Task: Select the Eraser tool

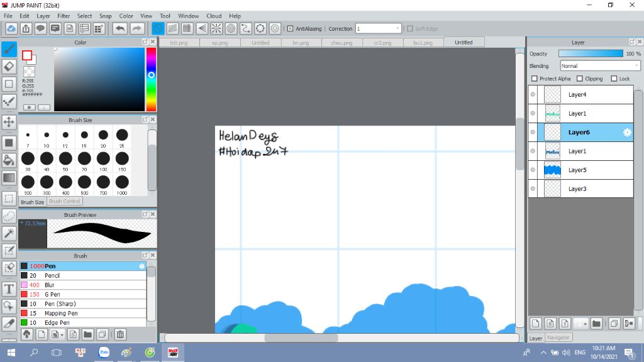Action: 9,67
